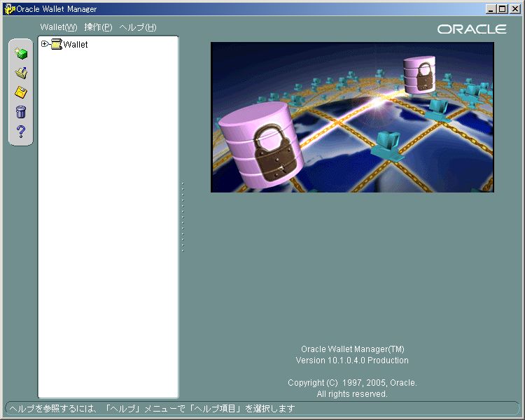Image resolution: width=525 pixels, height=420 pixels.
Task: Click the Open Wallet folder icon
Action: click(21, 73)
